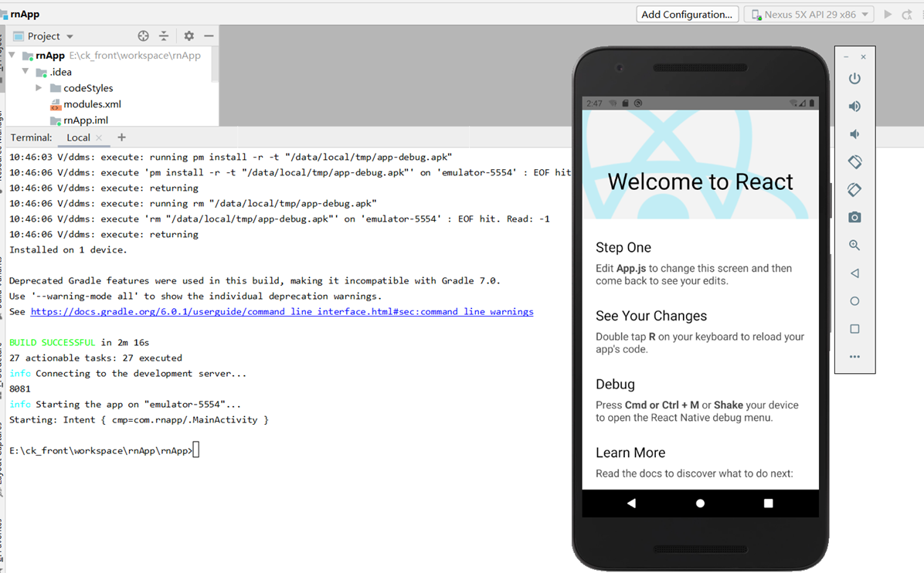Screen dimensions: 924x573
Task: Collapse the rnApp root tree node
Action: (12, 55)
